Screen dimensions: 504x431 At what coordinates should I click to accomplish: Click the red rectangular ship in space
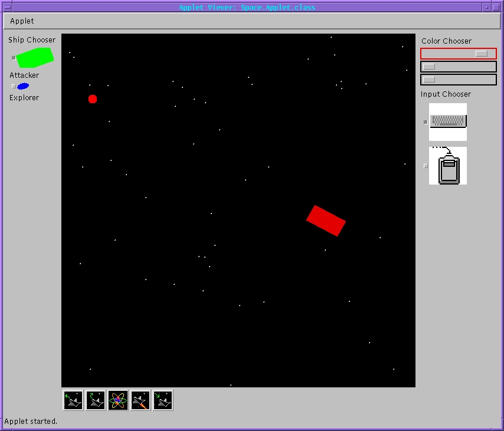[x=326, y=221]
